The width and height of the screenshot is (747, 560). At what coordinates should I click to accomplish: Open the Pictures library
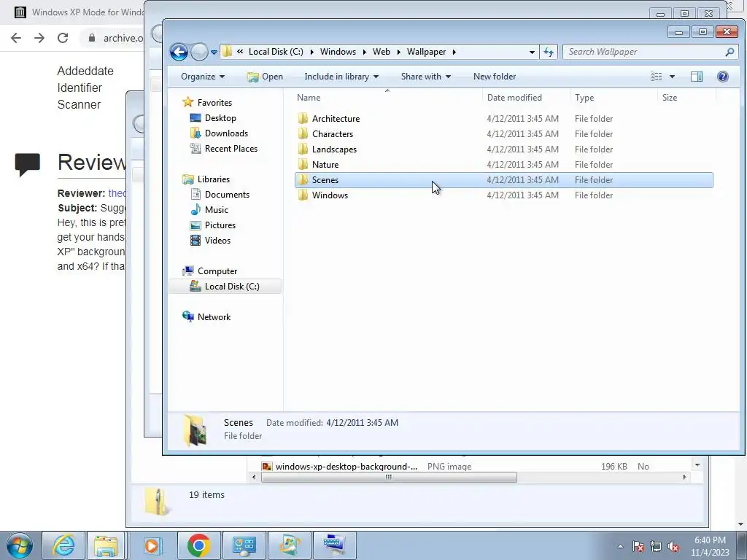tap(220, 225)
